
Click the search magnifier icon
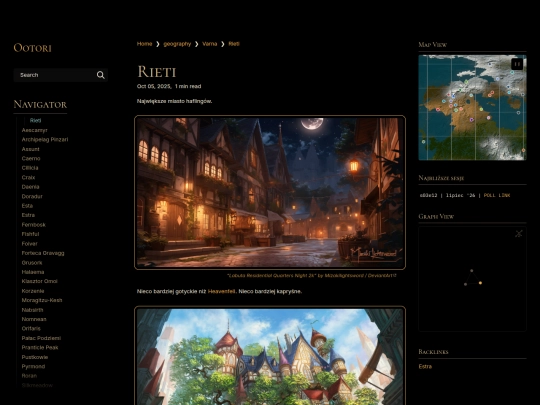point(101,75)
